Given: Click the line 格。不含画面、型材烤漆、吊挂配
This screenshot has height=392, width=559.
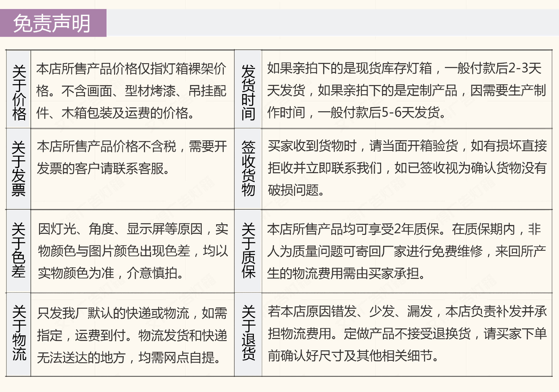Looking at the screenshot, I should (x=131, y=91).
